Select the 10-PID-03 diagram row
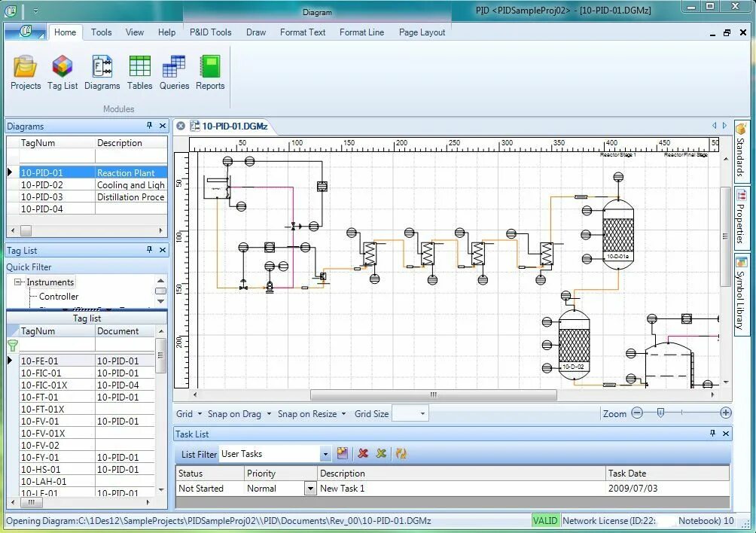 coord(93,197)
